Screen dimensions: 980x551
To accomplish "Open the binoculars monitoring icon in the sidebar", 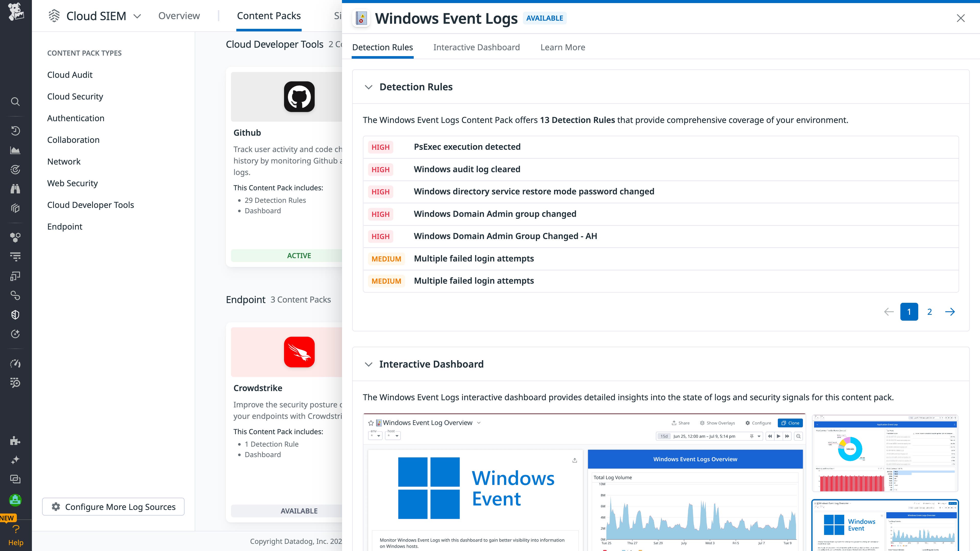I will [15, 189].
